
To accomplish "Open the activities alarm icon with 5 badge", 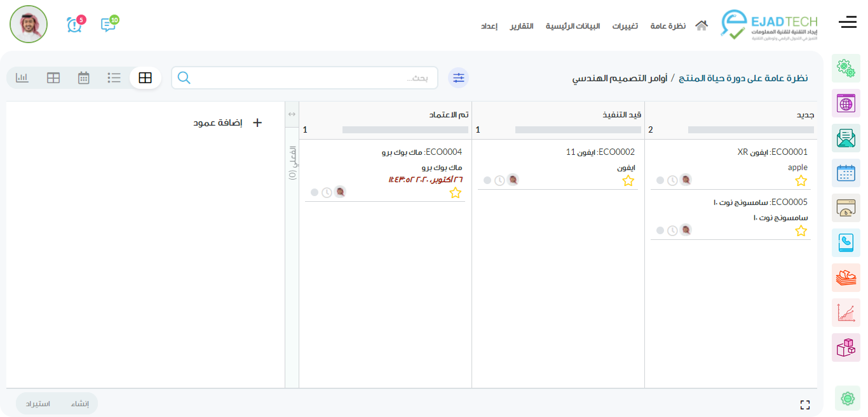I will pos(74,25).
